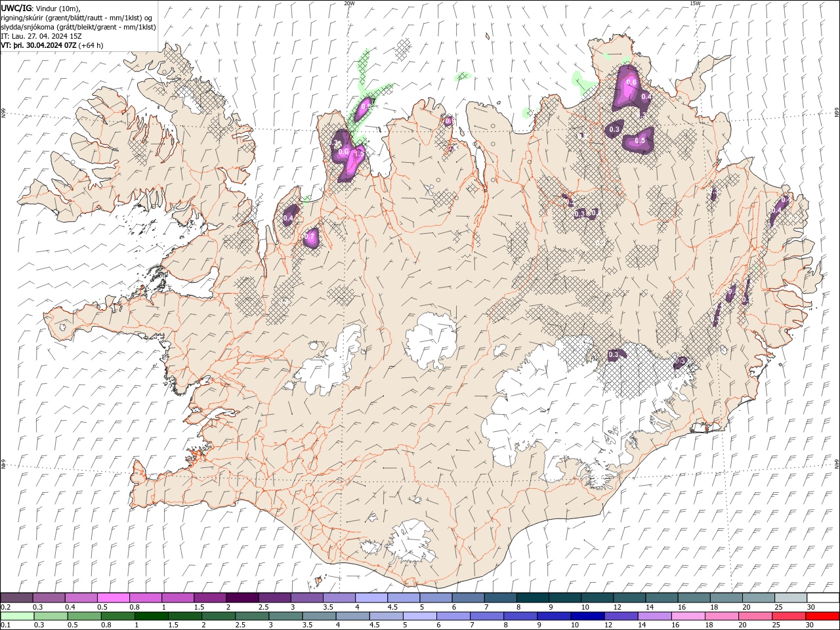Click the "1.5" value in the upper legend row
840x630 pixels.
[x=199, y=607]
